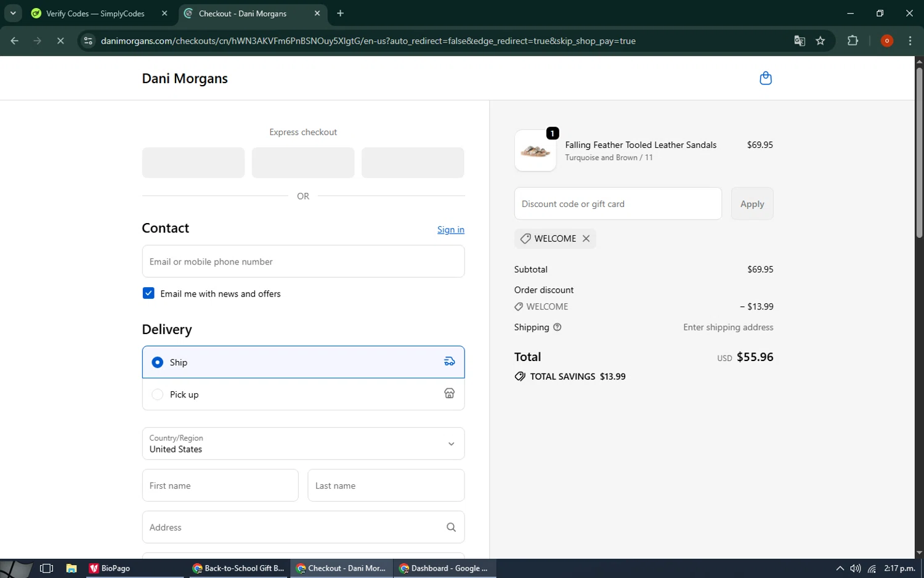Expand the Country/Region dropdown
This screenshot has height=578, width=924.
point(303,444)
